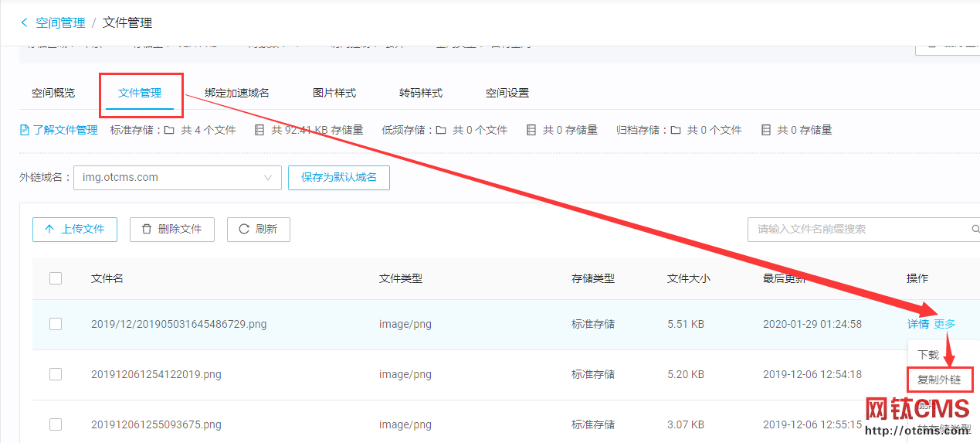Open the 更多 menu in the first row
This screenshot has height=443, width=980.
(x=944, y=324)
